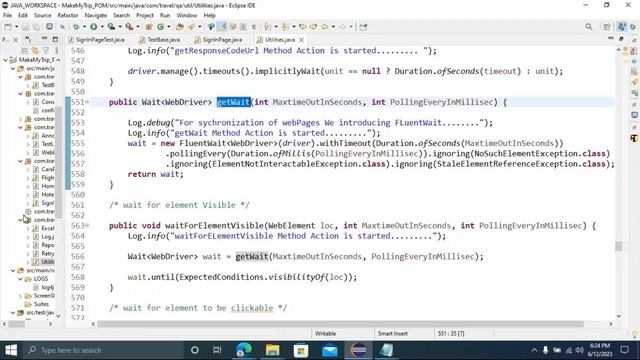The width and height of the screenshot is (640, 360).
Task: Switch to TestBase.java editor tab
Action: [160, 40]
